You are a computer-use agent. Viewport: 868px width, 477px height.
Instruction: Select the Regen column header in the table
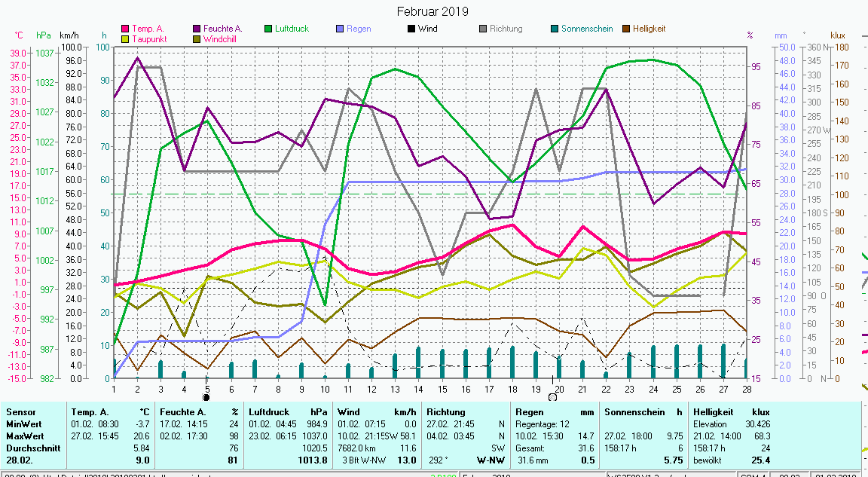point(529,412)
